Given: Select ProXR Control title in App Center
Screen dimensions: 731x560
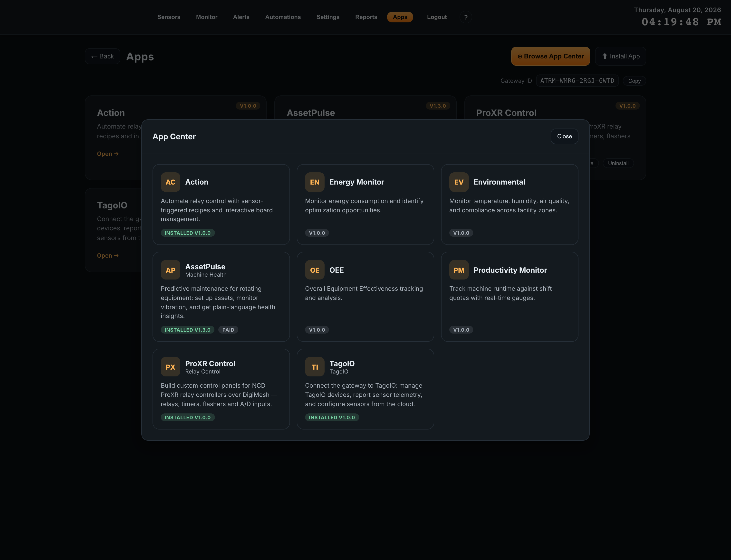Looking at the screenshot, I should pyautogui.click(x=210, y=364).
